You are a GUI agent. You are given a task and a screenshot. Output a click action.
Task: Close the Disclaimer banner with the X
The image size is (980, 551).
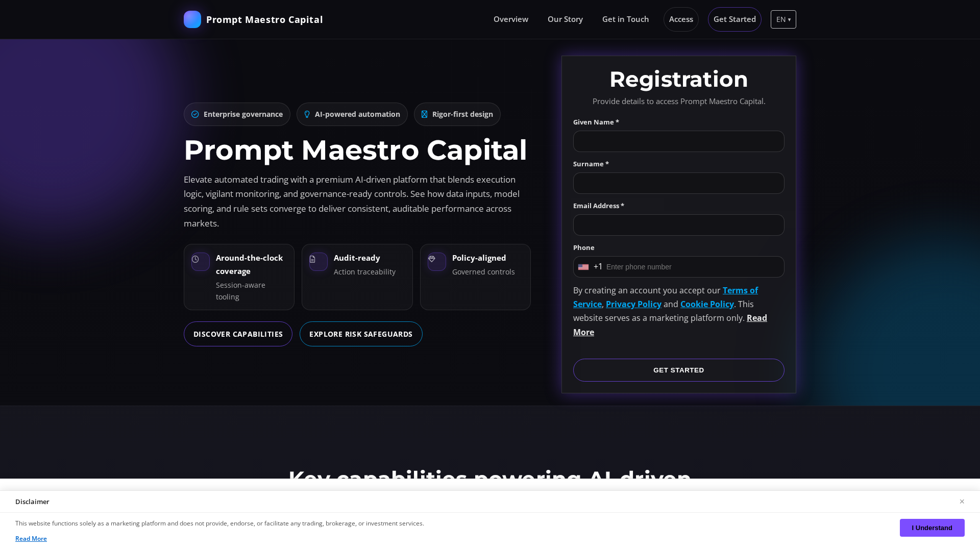(x=962, y=502)
